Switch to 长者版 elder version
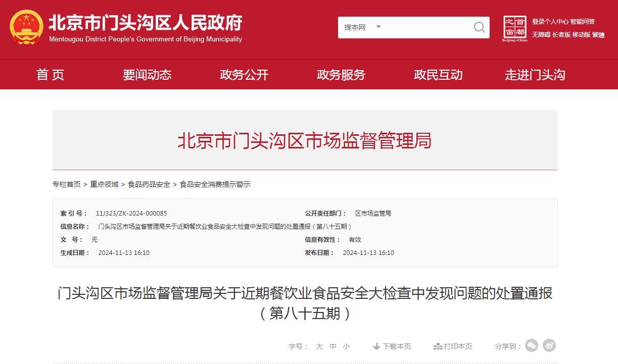Screen dimensions: 618x364 (x=561, y=35)
